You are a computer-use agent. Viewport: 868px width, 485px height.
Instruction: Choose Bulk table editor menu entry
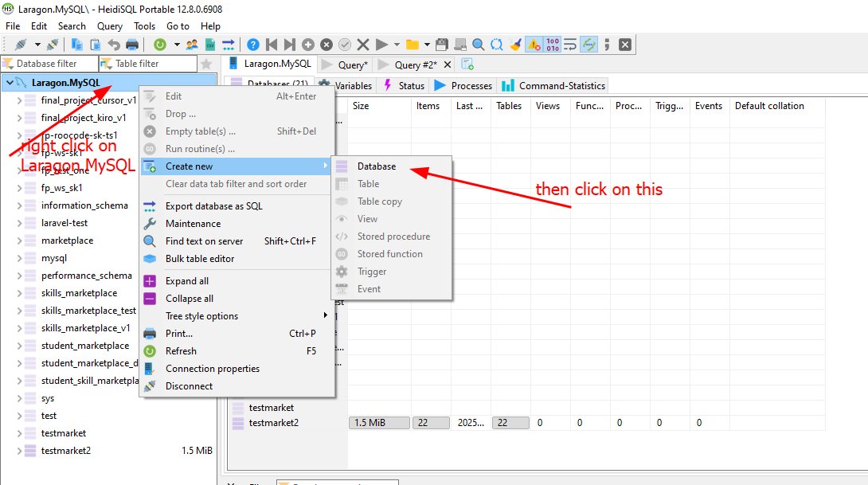point(237,259)
